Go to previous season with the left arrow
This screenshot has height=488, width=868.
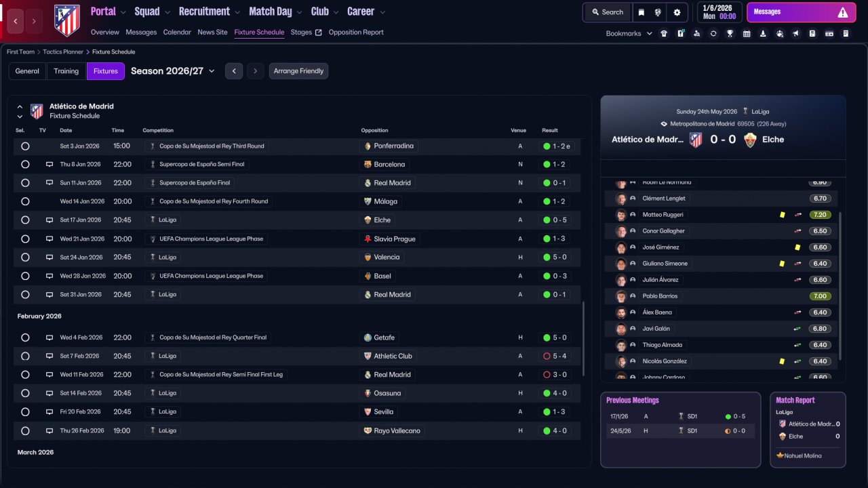(x=234, y=71)
